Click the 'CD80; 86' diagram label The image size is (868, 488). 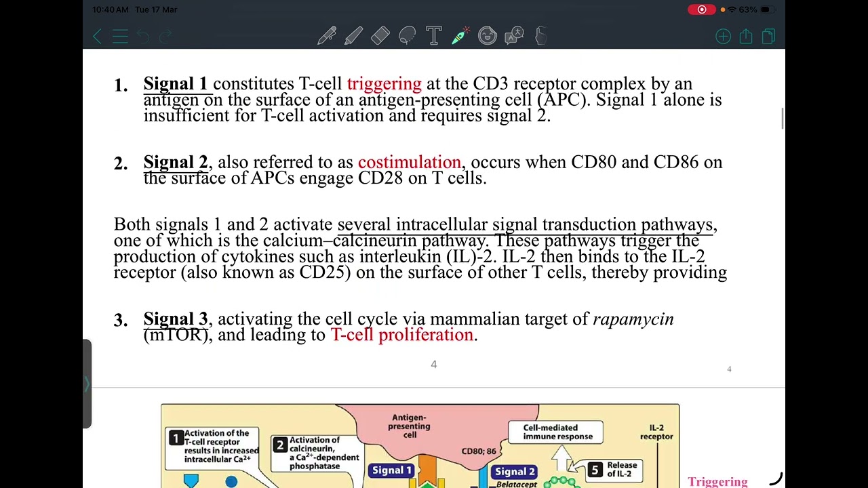coord(479,451)
